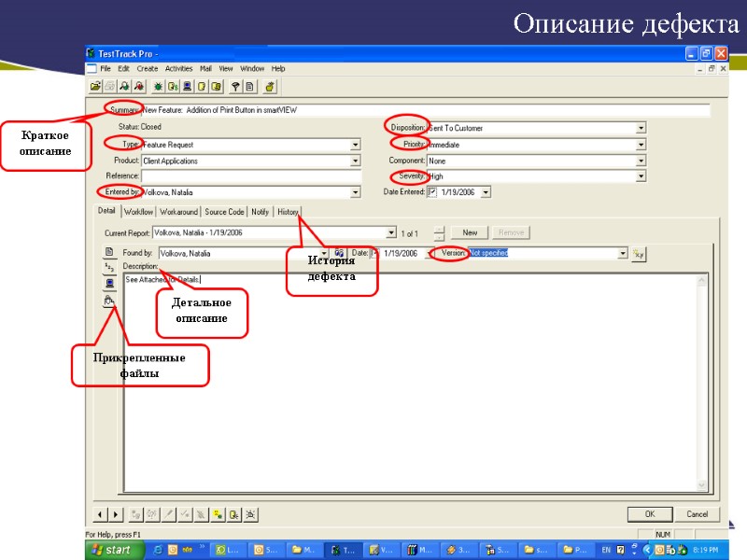Click the blue computer test config toolbar icon
Image resolution: width=747 pixels, height=560 pixels.
[188, 86]
